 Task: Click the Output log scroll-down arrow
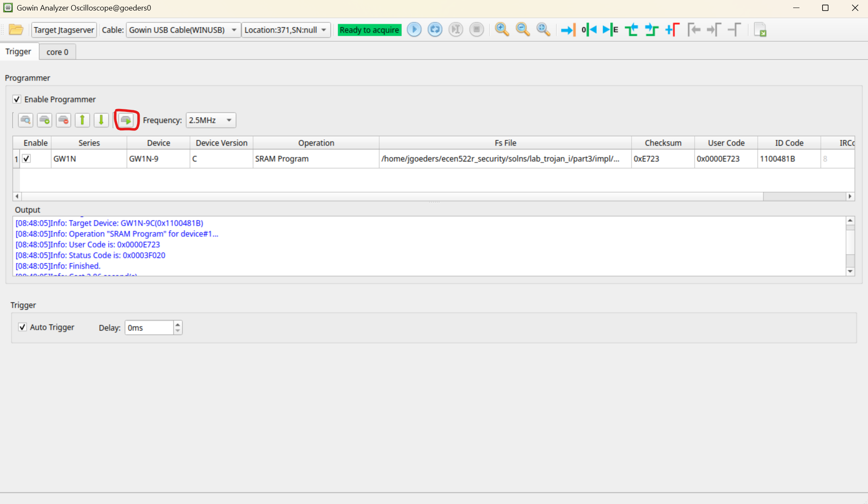click(x=850, y=271)
